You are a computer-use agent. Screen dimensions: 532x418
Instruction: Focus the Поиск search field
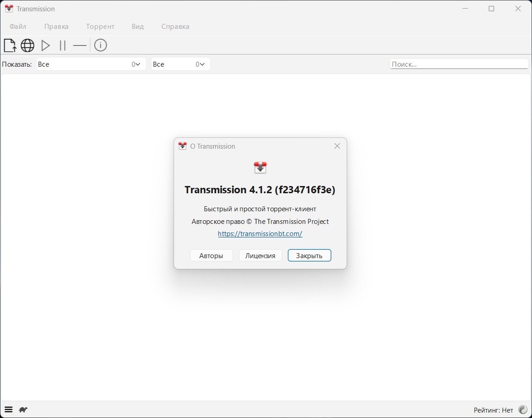(x=459, y=64)
